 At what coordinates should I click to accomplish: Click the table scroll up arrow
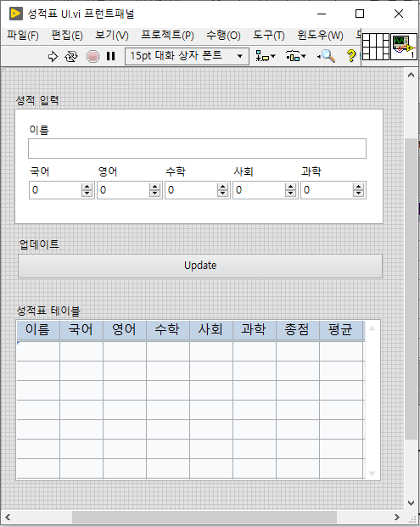pos(372,328)
